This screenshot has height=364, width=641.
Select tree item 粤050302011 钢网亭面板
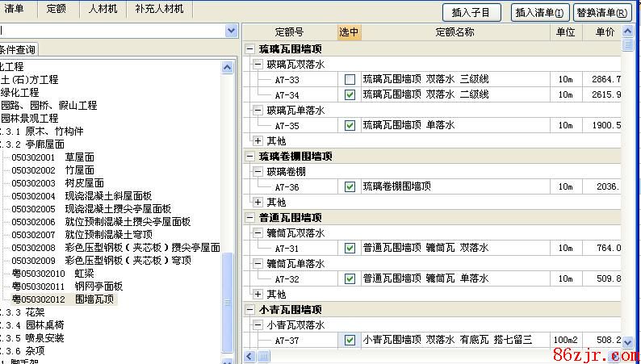[66, 287]
